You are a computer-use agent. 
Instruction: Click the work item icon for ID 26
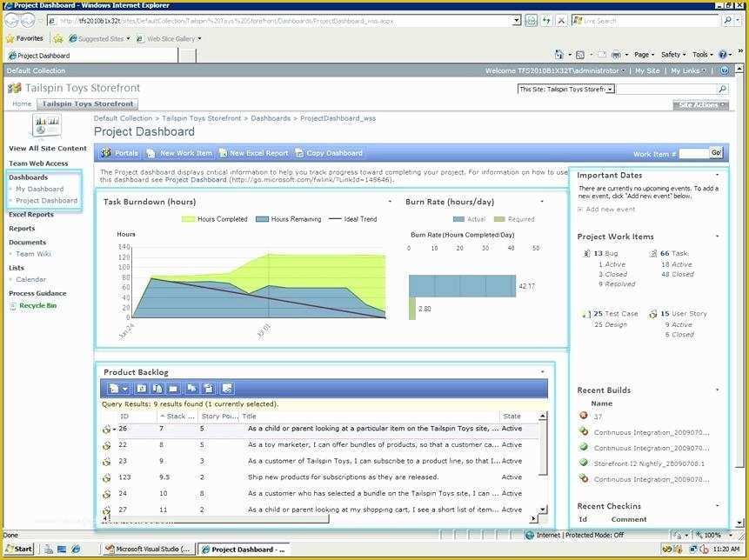(x=106, y=430)
